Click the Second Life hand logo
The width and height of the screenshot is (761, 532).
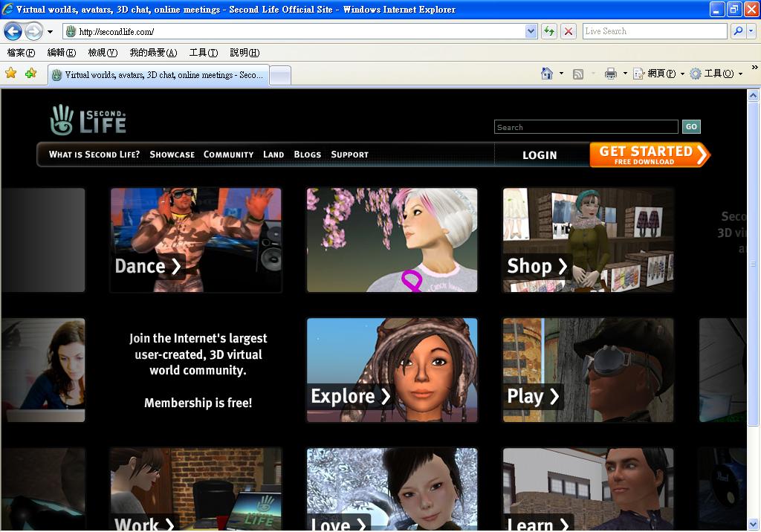62,120
